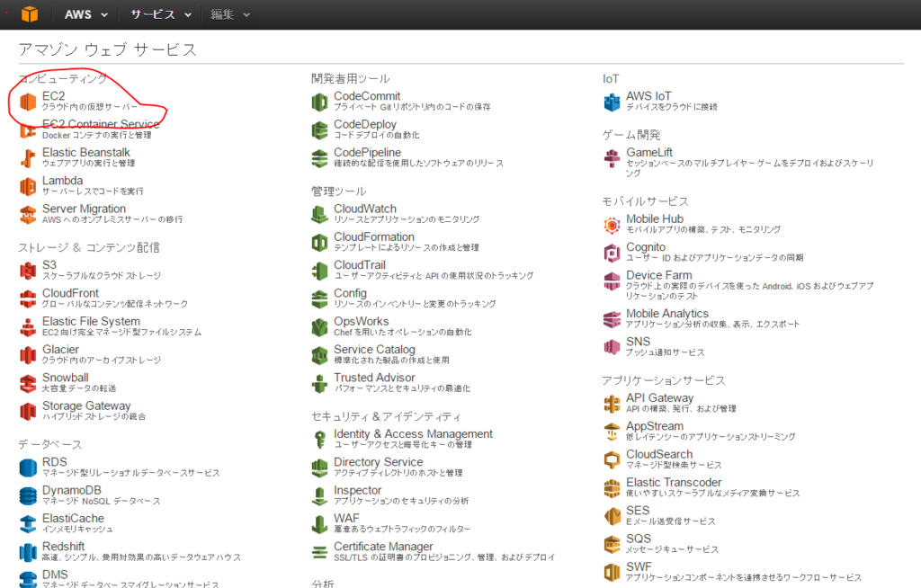
Task: Click the Cognito icon
Action: click(x=612, y=253)
